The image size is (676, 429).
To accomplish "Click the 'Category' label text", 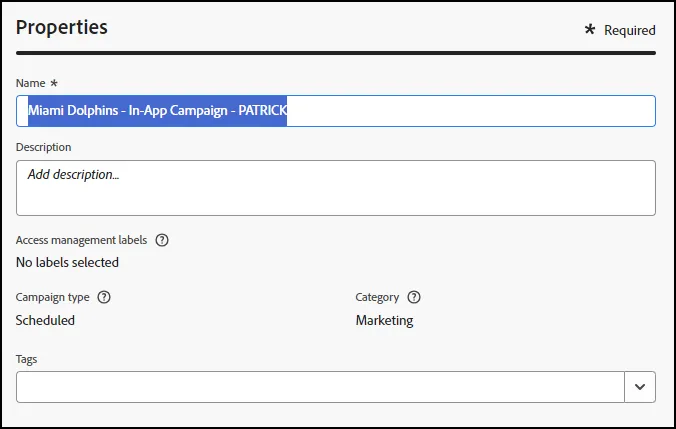I will click(377, 297).
